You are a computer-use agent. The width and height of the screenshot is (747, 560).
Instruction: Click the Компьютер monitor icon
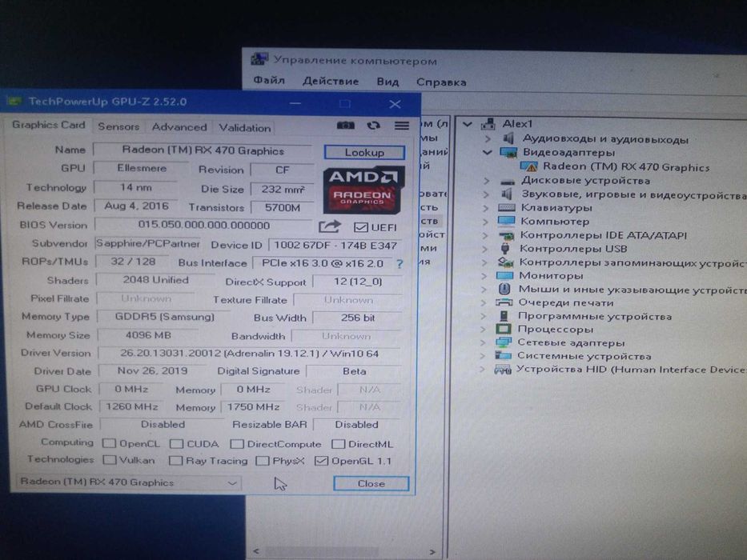tap(506, 221)
